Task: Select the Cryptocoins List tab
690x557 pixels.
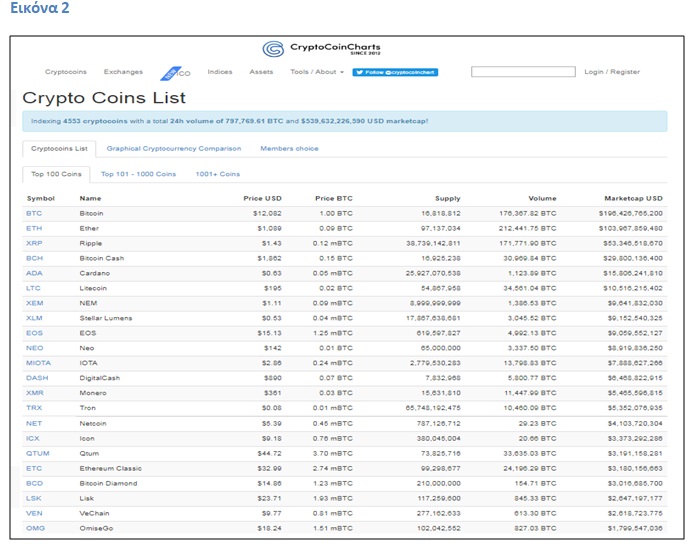Action: [x=59, y=149]
